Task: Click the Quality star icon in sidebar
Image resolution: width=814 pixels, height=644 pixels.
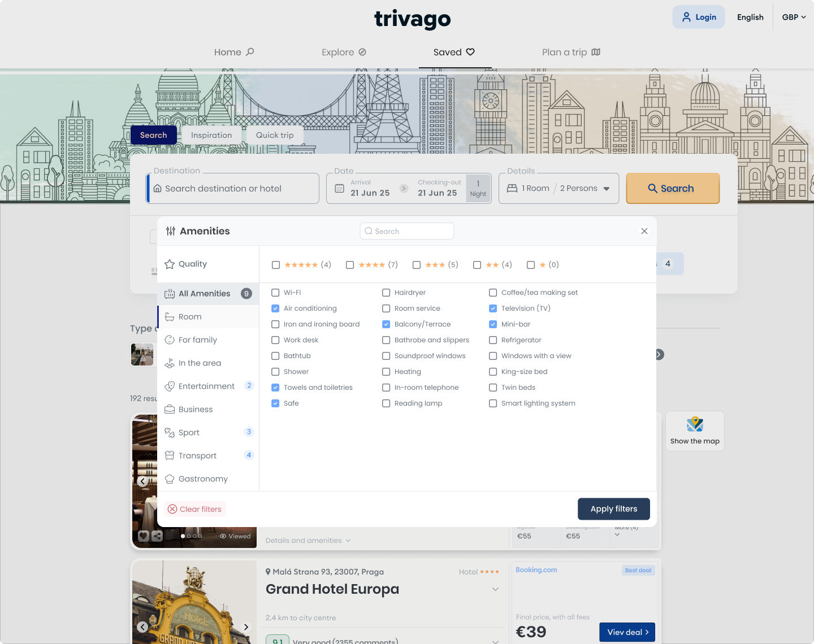Action: point(170,264)
